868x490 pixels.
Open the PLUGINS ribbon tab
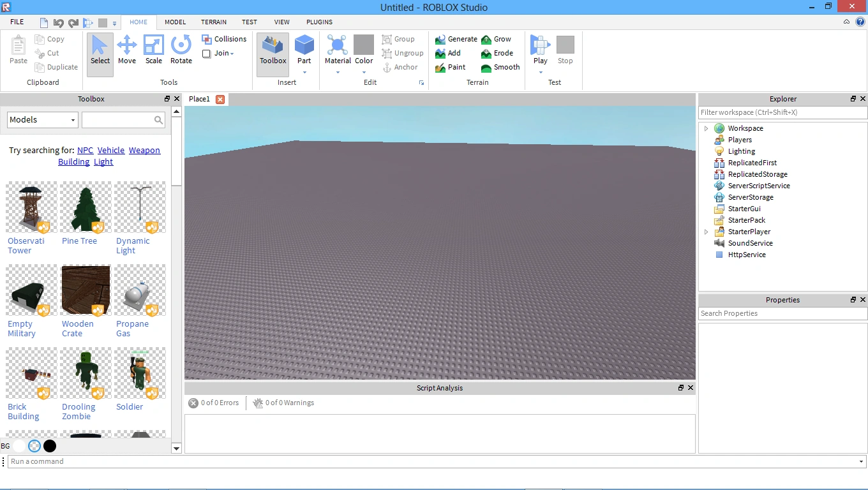click(x=319, y=22)
